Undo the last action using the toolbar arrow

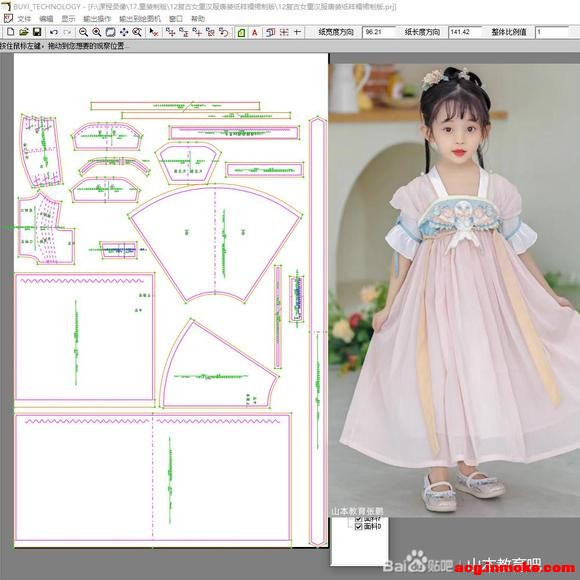[x=54, y=32]
